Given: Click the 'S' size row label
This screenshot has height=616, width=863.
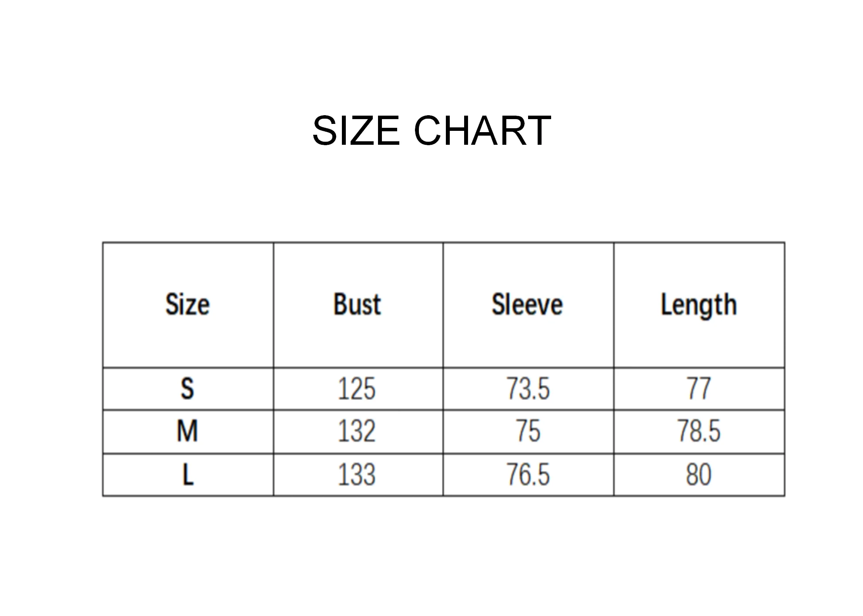Looking at the screenshot, I should [x=187, y=389].
